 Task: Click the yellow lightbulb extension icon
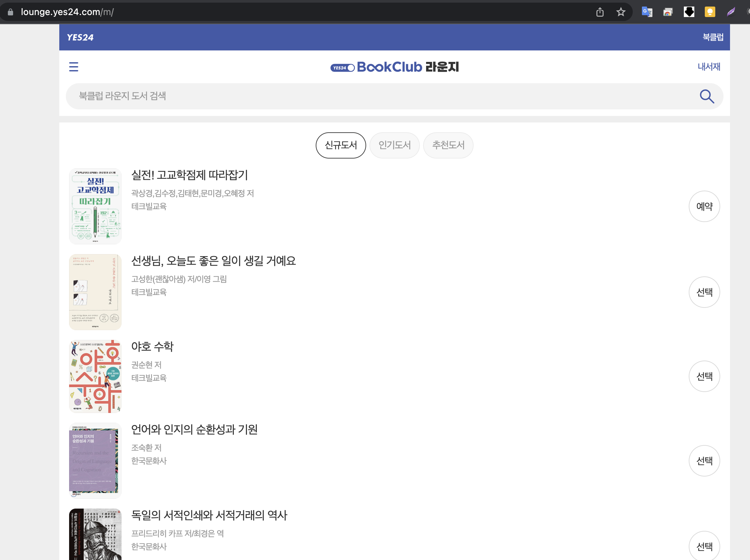pos(710,12)
